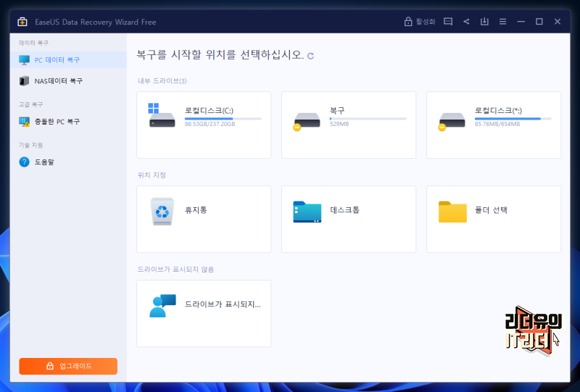Click the EaseUS app logo icon
The image size is (580, 392).
tap(22, 22)
